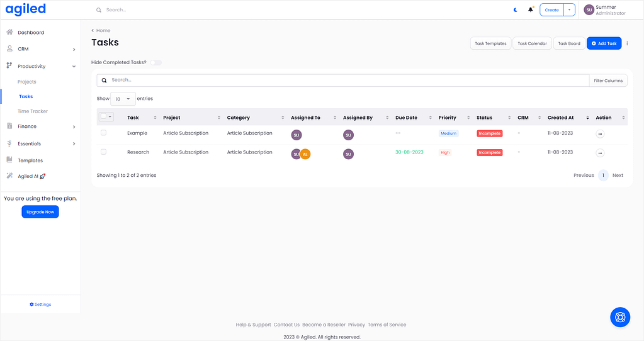Click the Finance document icon
Image resolution: width=644 pixels, height=341 pixels.
9,126
